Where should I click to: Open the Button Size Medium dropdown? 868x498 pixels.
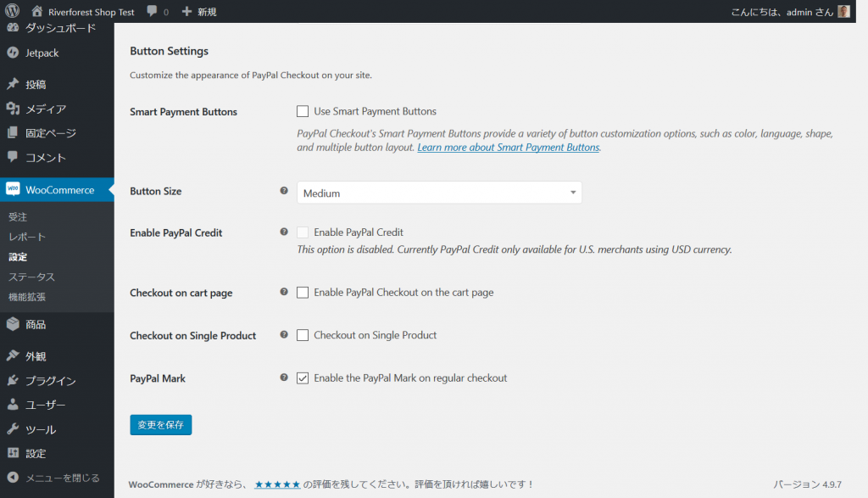[439, 193]
